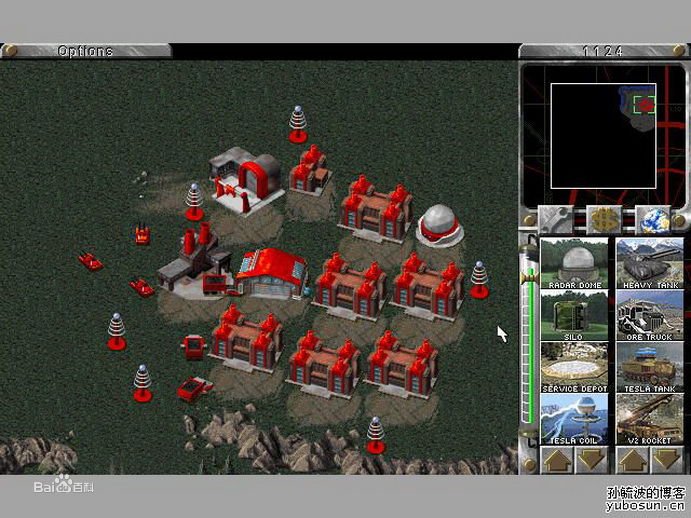Open the Options menu tab
Screen dimensions: 691x518
(x=85, y=51)
